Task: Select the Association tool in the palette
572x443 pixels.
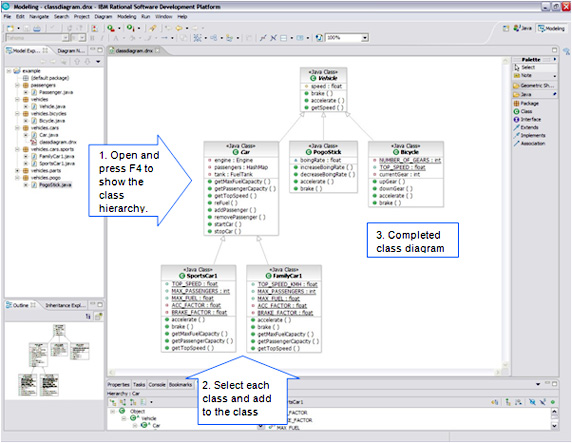Action: coord(530,143)
